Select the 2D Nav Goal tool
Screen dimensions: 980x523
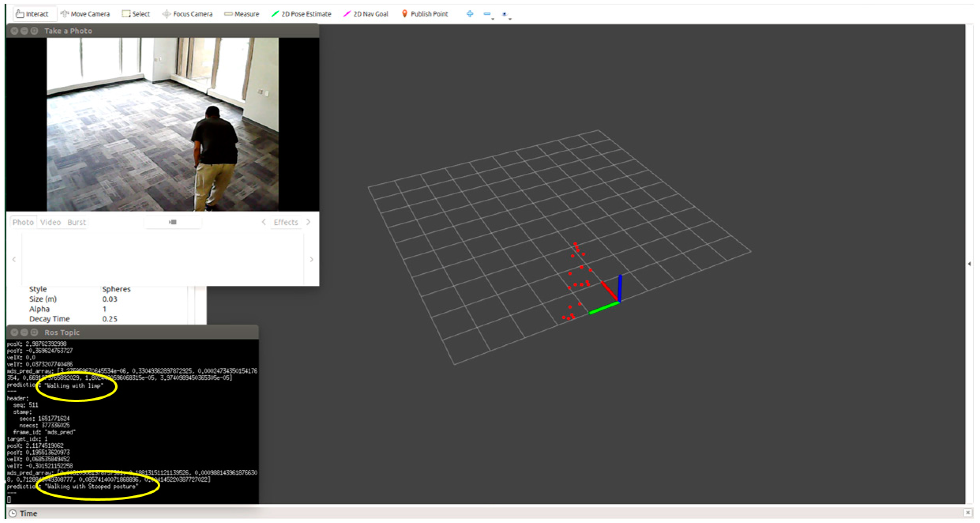(x=366, y=14)
